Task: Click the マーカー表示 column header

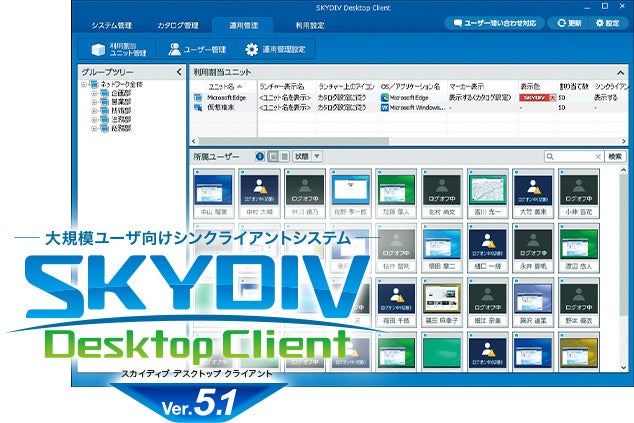Action: click(x=482, y=87)
